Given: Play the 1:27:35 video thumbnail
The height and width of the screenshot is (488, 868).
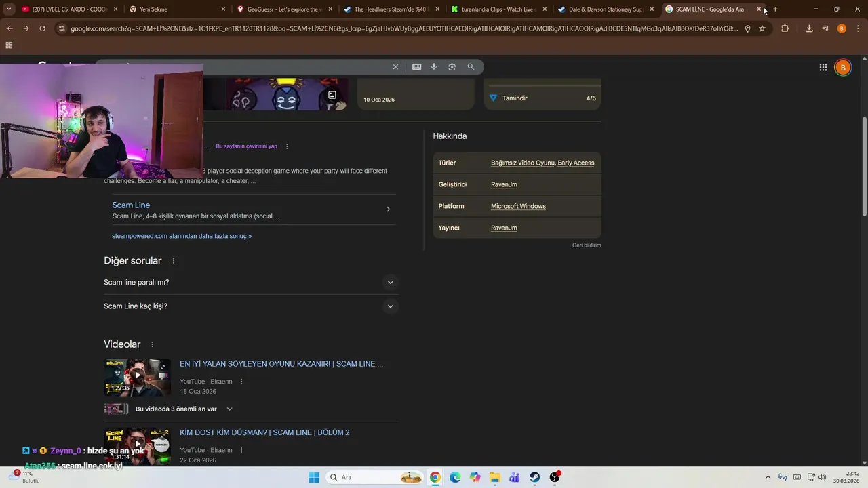Looking at the screenshot, I should 138,377.
